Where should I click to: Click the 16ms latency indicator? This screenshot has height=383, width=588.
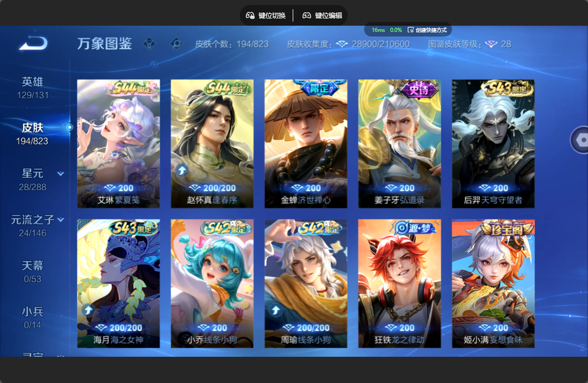click(x=378, y=30)
